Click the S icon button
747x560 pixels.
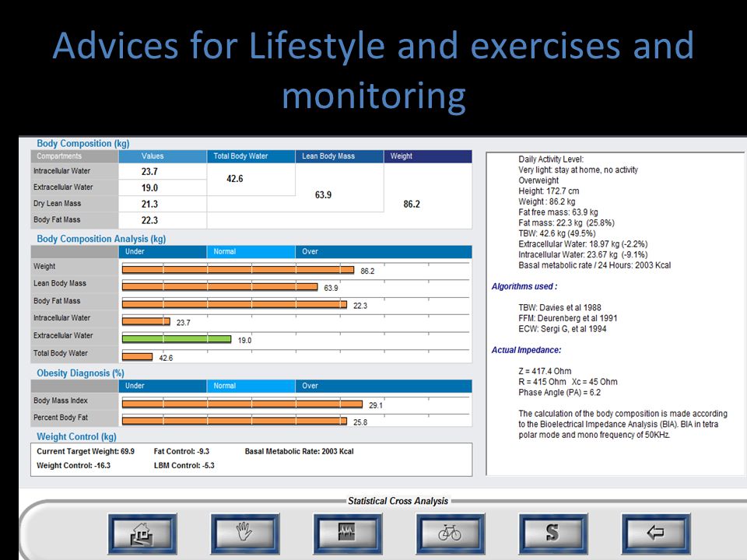point(553,534)
